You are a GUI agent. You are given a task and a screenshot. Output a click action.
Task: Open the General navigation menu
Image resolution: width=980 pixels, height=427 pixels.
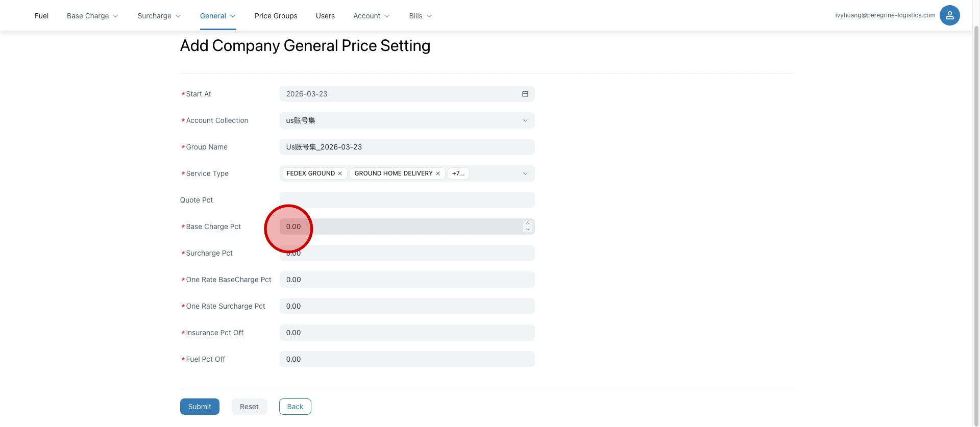coord(217,16)
